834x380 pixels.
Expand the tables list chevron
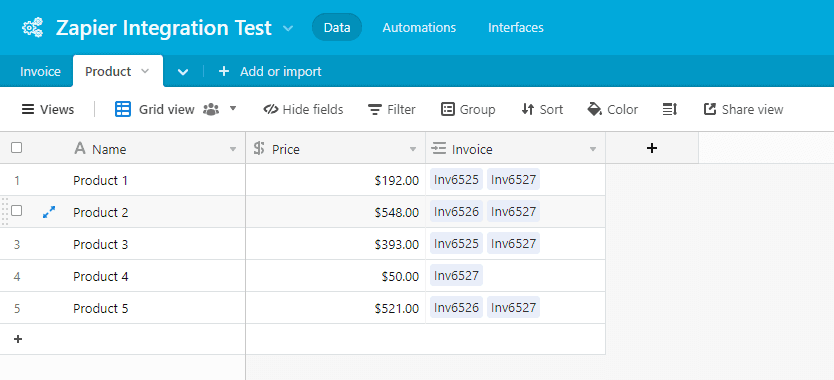[x=183, y=72]
